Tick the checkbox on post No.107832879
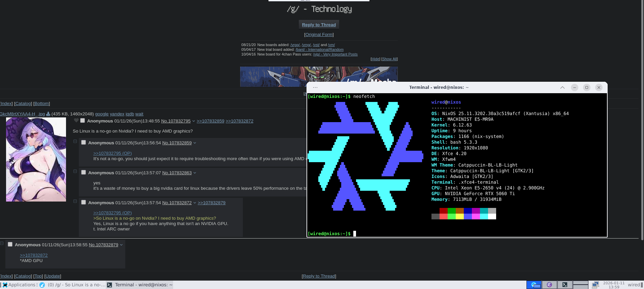Screen dimensions: 644x289 [x=10, y=244]
